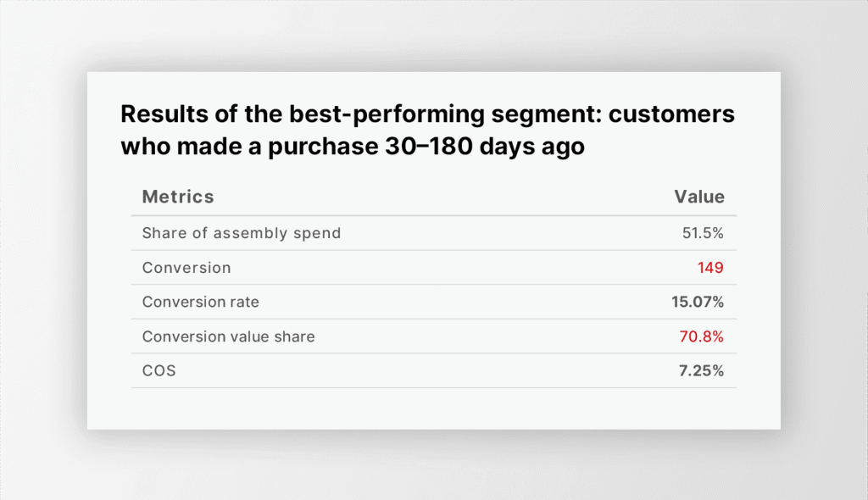The image size is (868, 500).
Task: Click the bold 15.07% value
Action: pyautogui.click(x=698, y=302)
